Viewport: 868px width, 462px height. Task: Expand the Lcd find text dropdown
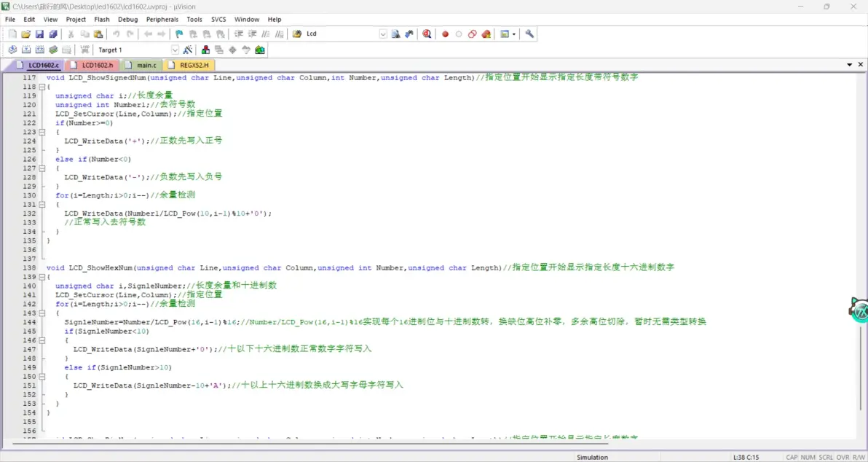[x=383, y=34]
